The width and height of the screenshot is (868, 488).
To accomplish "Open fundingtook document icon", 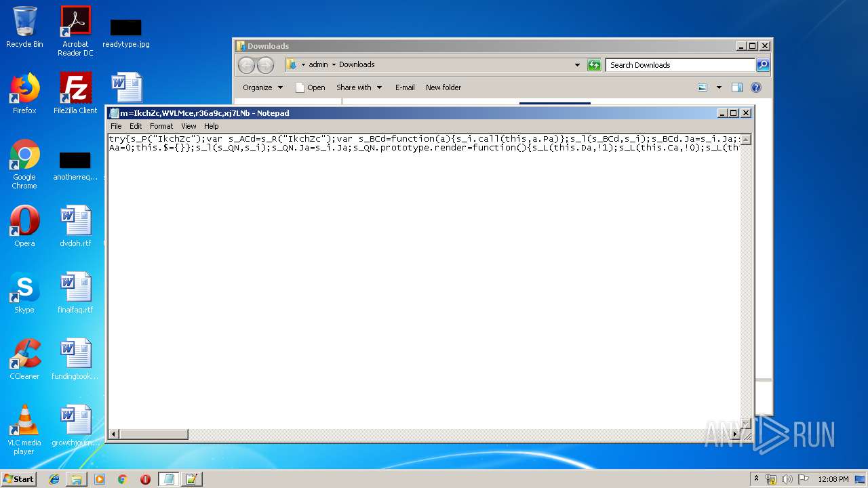I will 75,359.
